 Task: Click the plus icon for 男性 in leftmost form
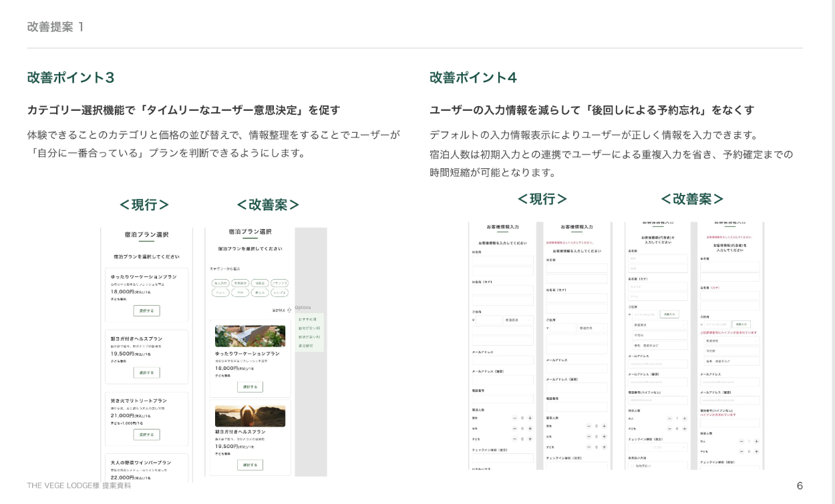(x=530, y=418)
